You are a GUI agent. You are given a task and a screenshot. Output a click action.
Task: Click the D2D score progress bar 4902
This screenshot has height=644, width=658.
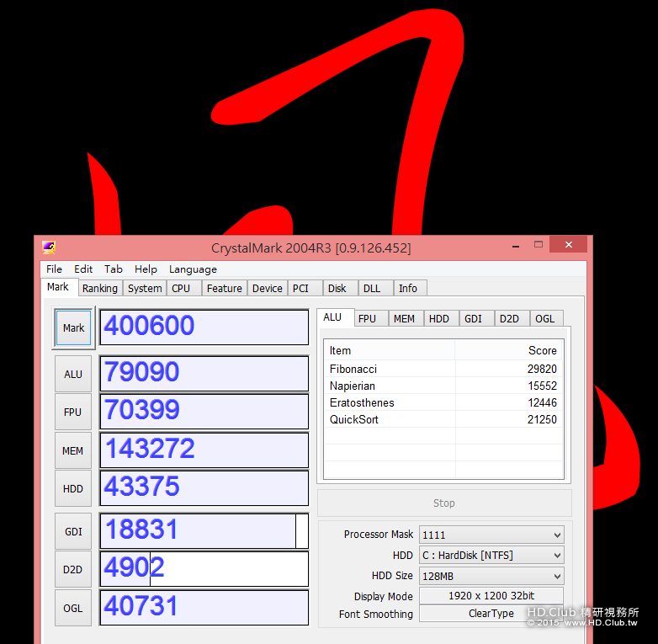coord(204,569)
